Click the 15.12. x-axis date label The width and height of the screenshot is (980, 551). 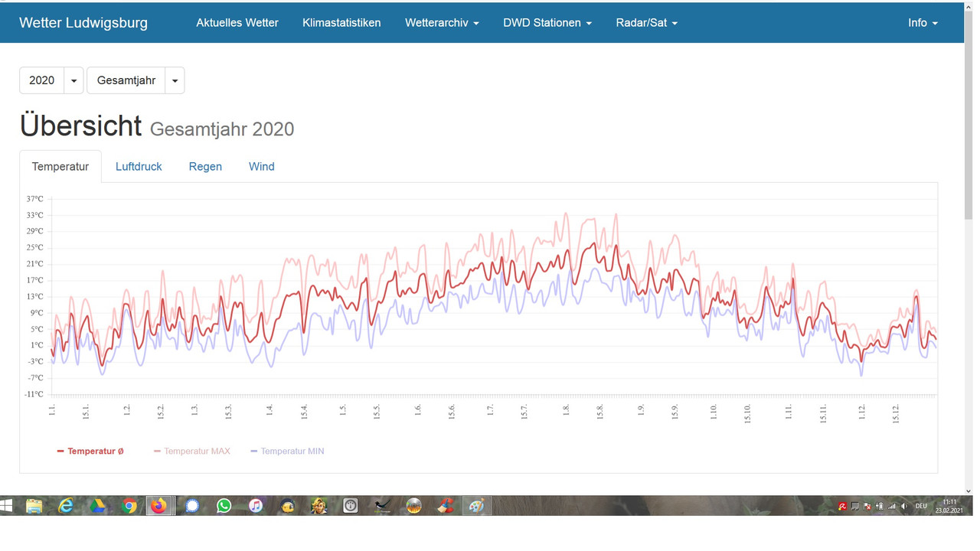coord(895,413)
